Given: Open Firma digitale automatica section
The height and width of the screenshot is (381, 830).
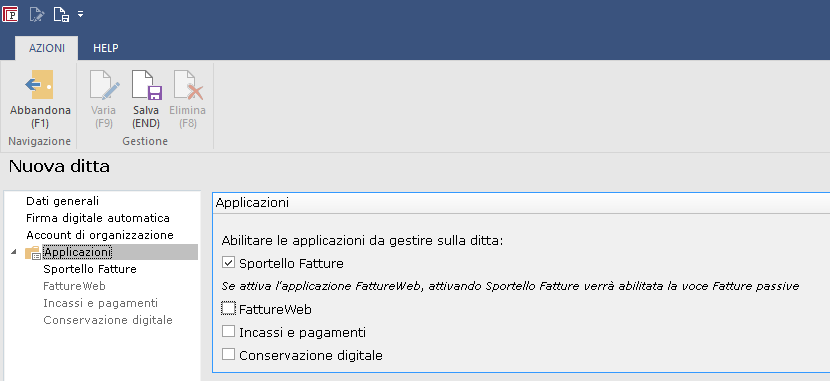Looking at the screenshot, I should click(98, 218).
